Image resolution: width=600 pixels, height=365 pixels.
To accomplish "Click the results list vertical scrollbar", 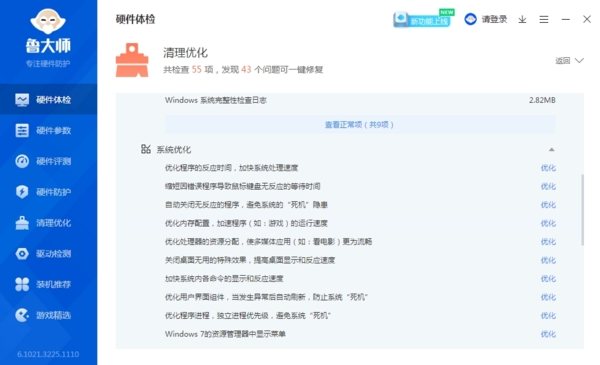I will tap(582, 210).
